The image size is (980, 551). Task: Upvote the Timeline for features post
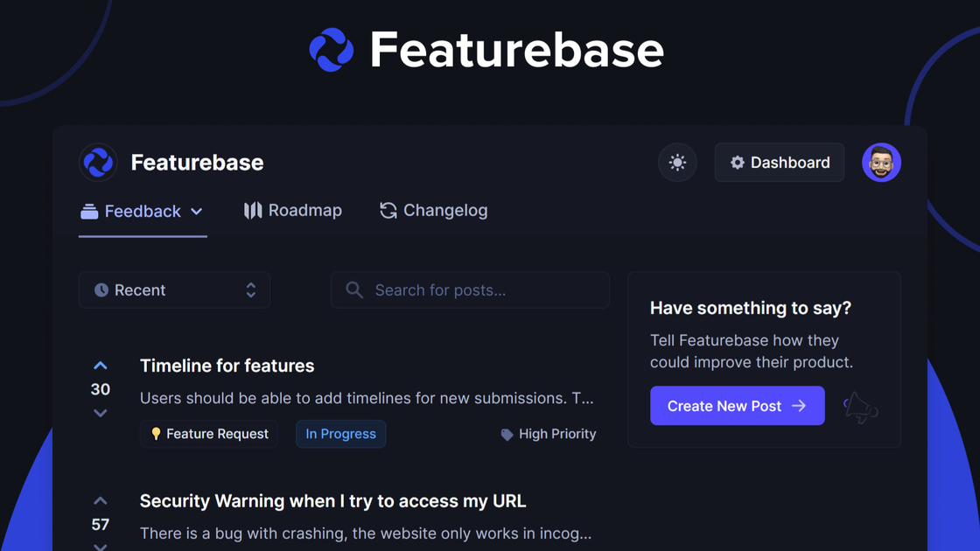101,366
